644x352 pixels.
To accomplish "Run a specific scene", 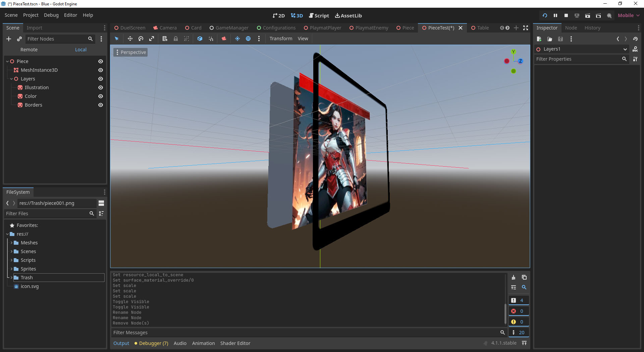I will [598, 15].
